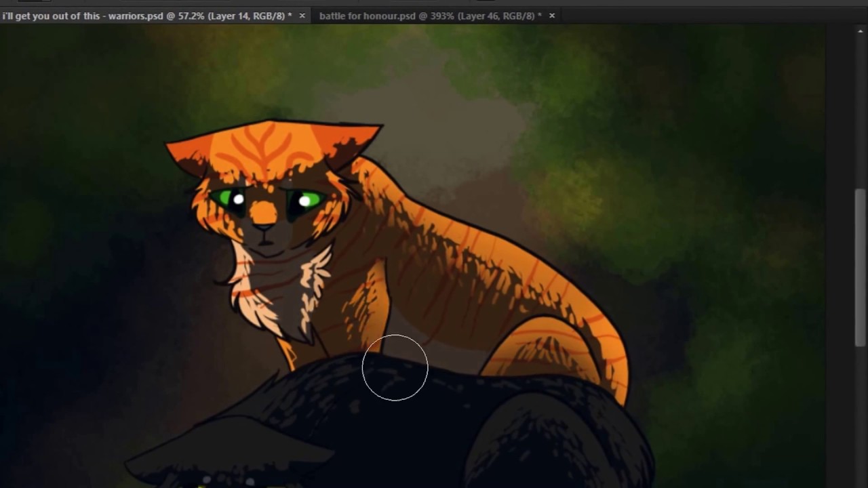
Task: Close the 'i'll get you out of this - warriors.psd' tab
Action: tap(302, 16)
